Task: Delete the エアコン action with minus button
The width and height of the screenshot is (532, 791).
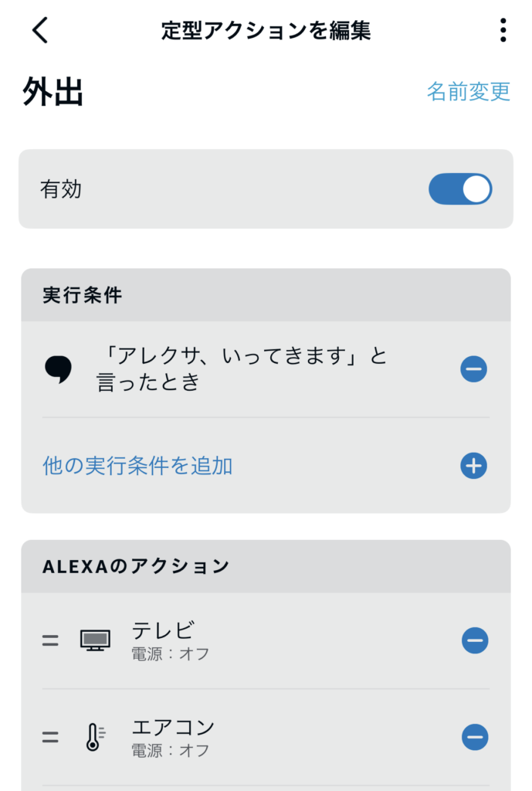Action: (474, 737)
